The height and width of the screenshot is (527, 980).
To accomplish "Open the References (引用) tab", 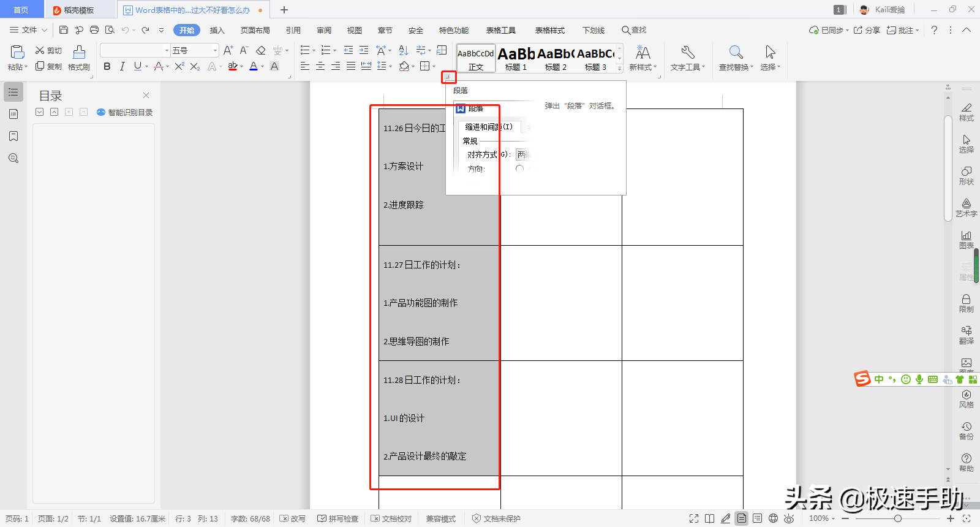I will click(x=293, y=30).
